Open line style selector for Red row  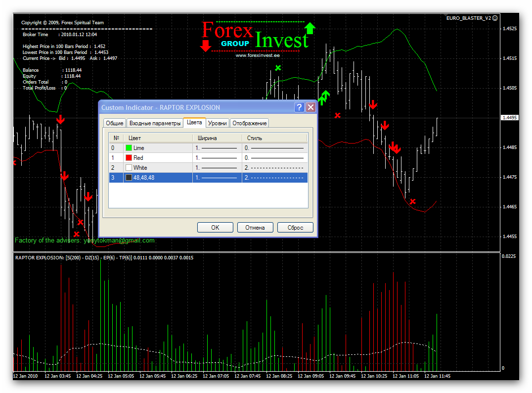[274, 157]
